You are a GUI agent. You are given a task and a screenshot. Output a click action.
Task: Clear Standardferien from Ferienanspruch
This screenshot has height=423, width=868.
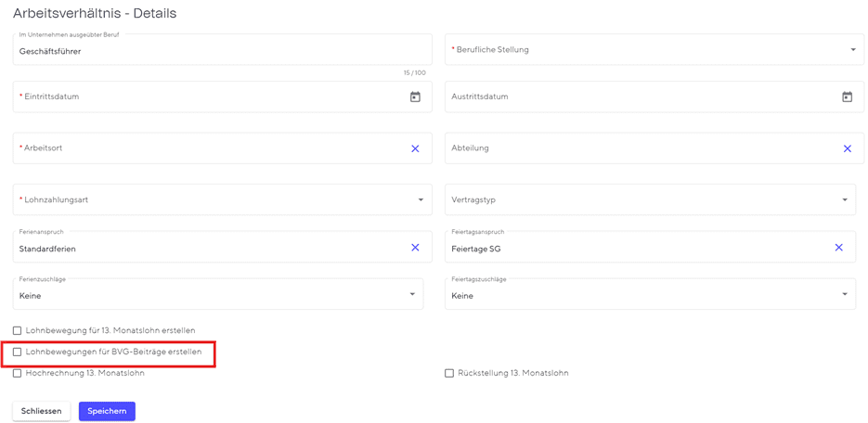[415, 248]
